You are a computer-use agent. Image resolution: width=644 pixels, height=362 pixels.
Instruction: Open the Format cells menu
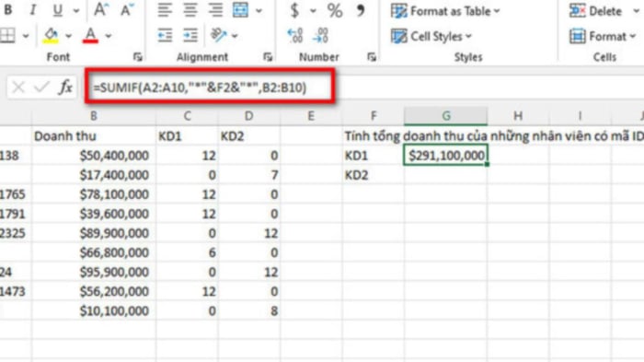(x=603, y=37)
